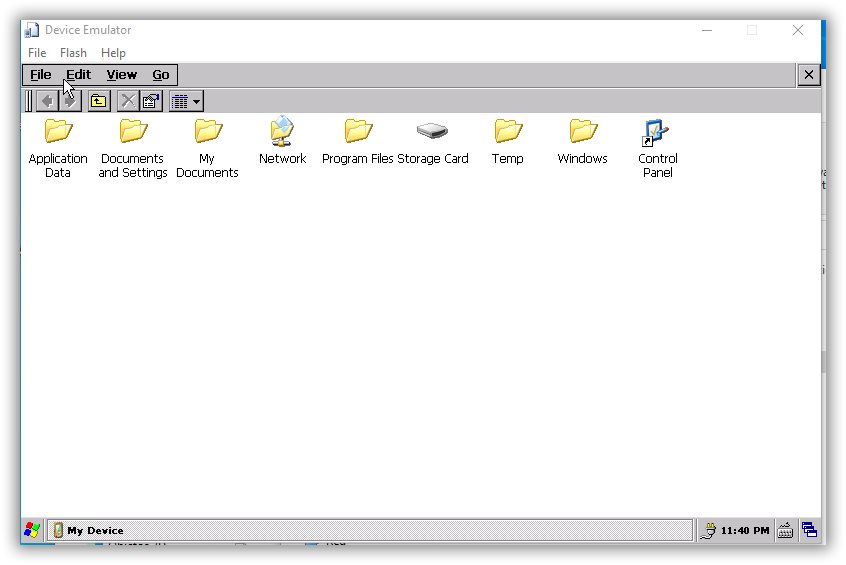Click the Delete (X) toolbar button
Image resolution: width=846 pixels, height=565 pixels.
pos(128,101)
